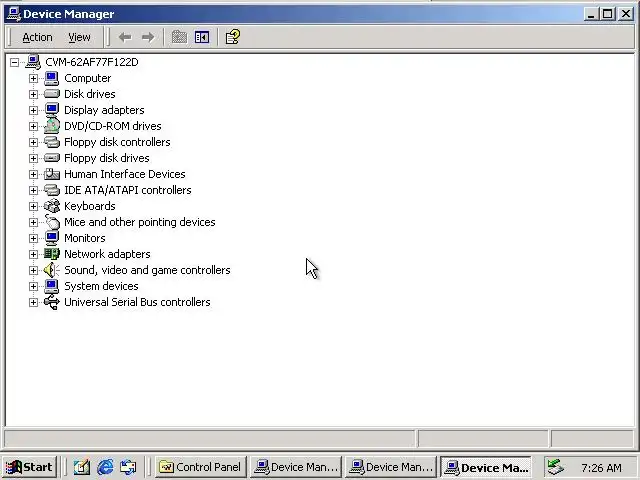Select the Display adapters label
This screenshot has width=640, height=480.
point(104,110)
